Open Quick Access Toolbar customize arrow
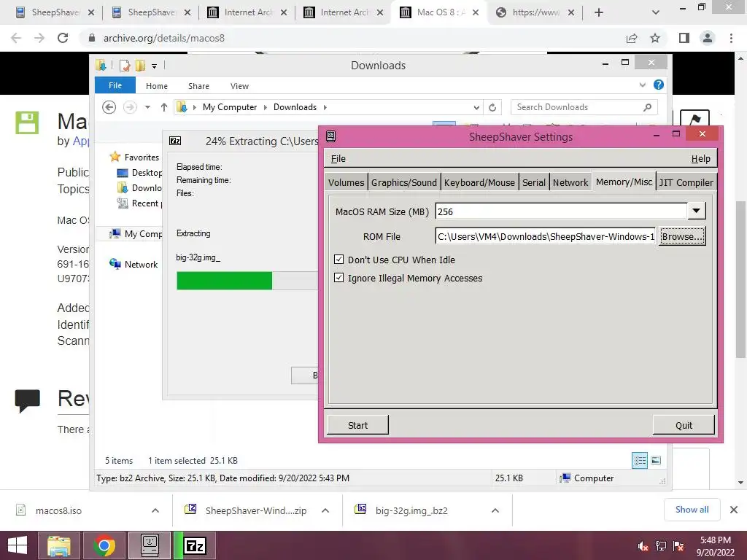Viewport: 747px width, 560px height. tap(155, 66)
